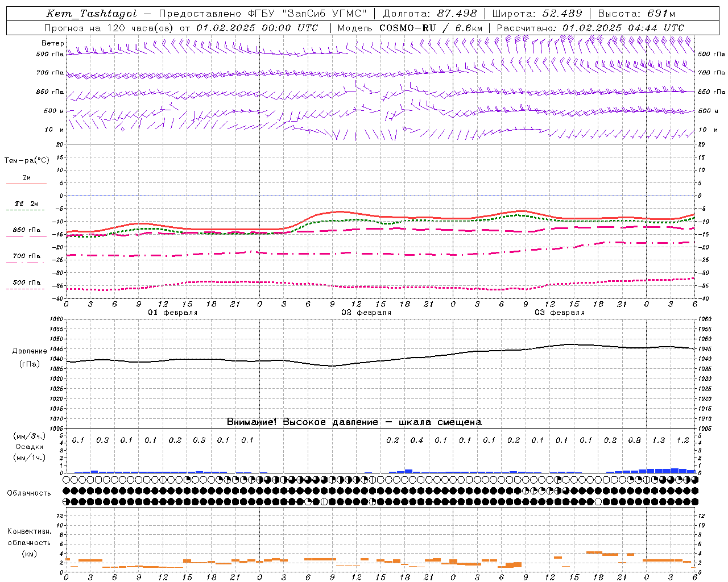
Task: Click the 'Облачность' cloud cover label
Action: pos(29,493)
